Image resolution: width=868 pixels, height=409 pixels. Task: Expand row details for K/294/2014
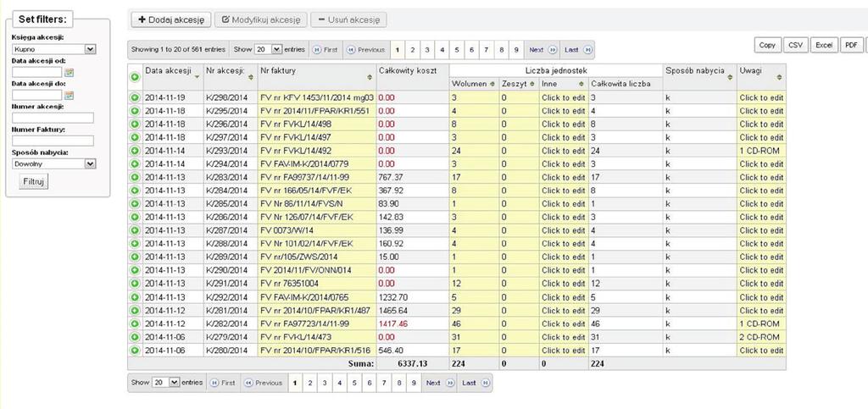135,163
